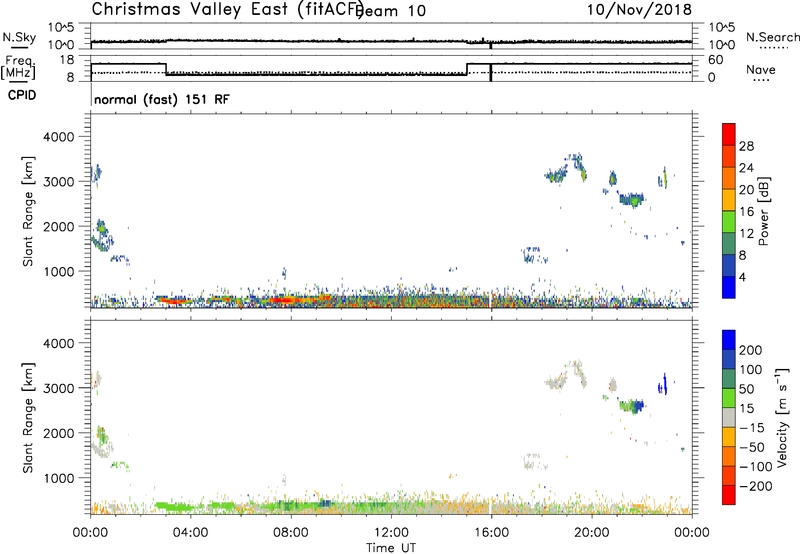Screen dimensions: 800x554
Task: Click the '28' value on power colorbar
Action: coord(746,146)
